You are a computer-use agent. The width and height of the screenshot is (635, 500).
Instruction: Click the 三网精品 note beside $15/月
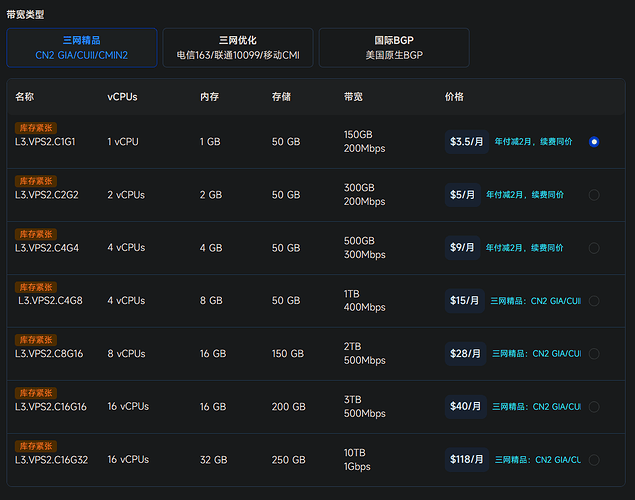[535, 301]
